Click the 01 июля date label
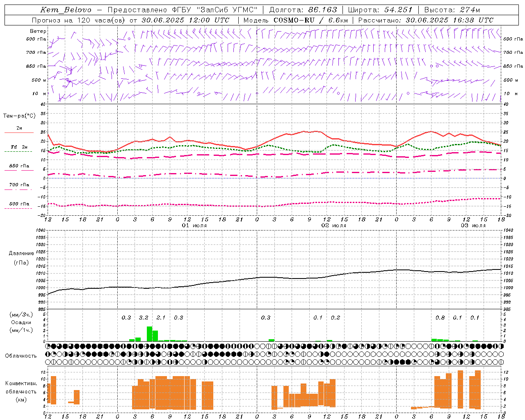 click(x=194, y=226)
